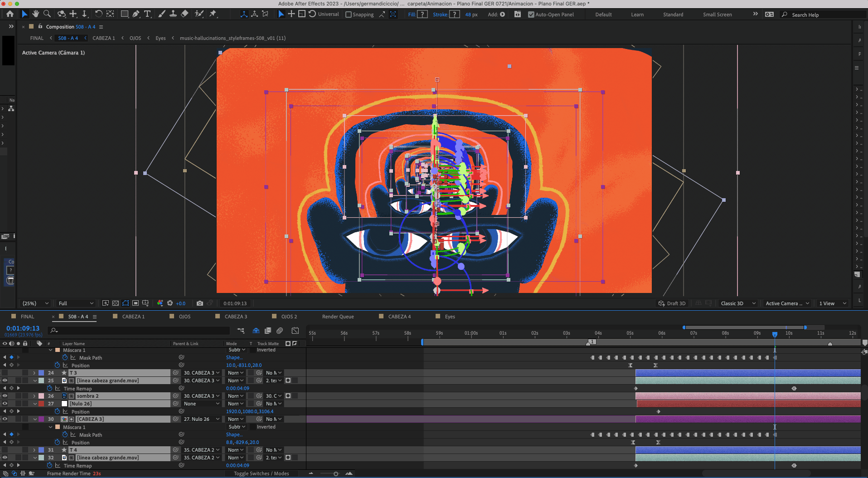868x478 pixels.
Task: Pick the Pen tool in toolbar
Action: (136, 14)
